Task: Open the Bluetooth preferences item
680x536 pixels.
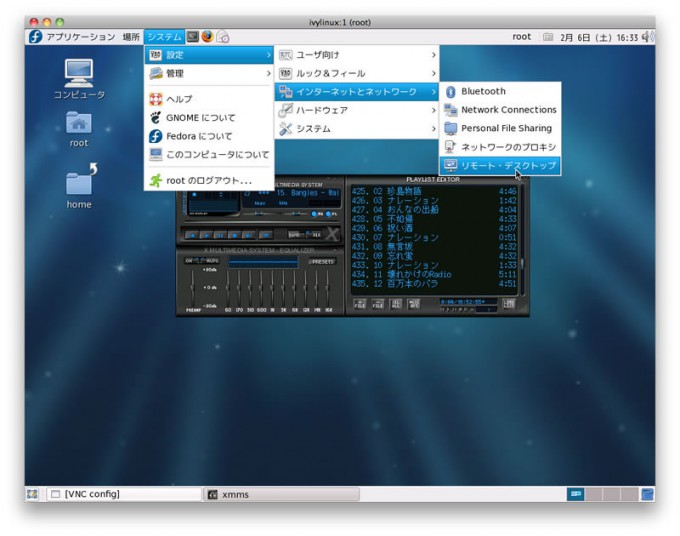Action: coord(500,91)
